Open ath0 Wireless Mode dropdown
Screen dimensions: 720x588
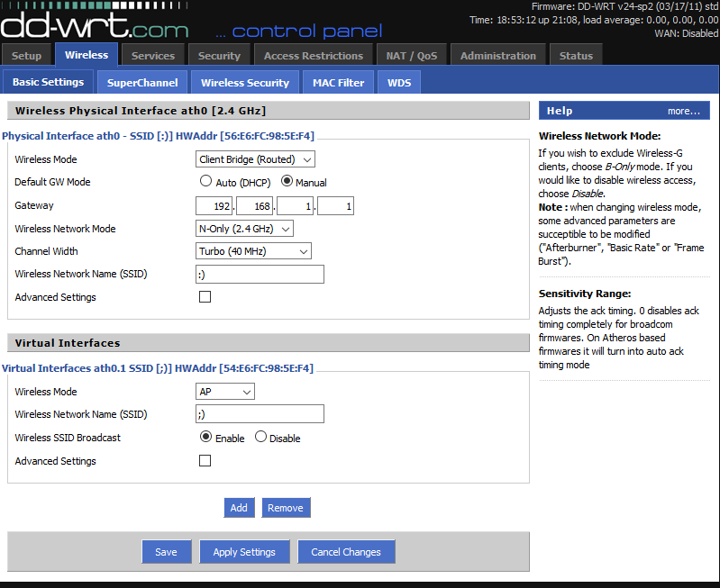point(255,159)
